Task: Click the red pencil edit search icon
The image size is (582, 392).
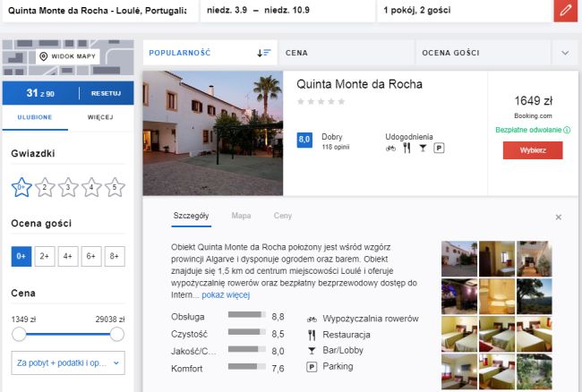Action: [x=565, y=12]
